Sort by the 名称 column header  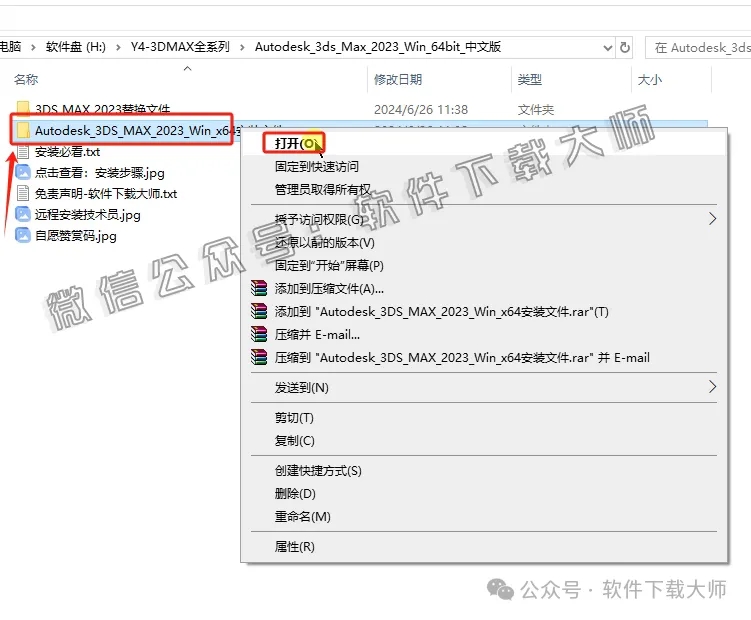(x=26, y=80)
